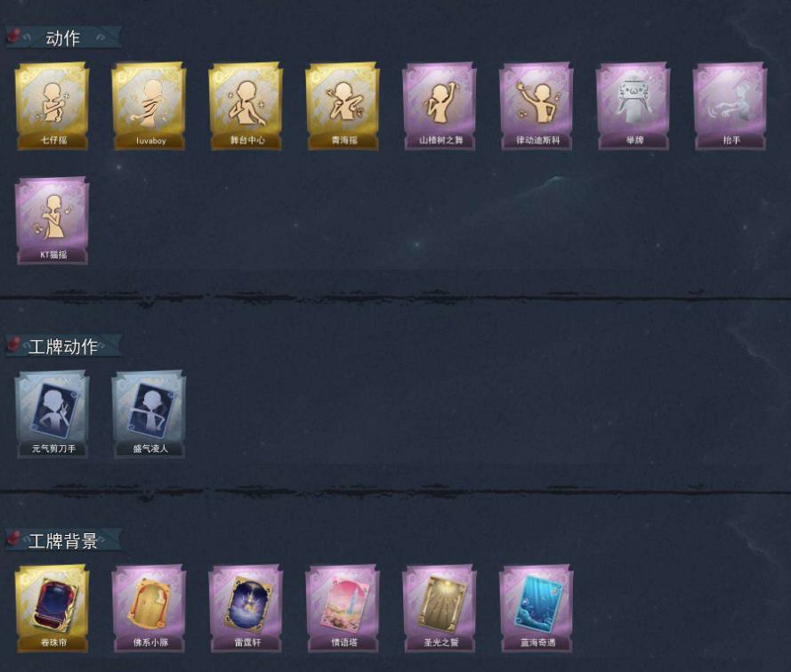Choose the 律动迪斯科 action card
791x672 pixels.
(537, 107)
